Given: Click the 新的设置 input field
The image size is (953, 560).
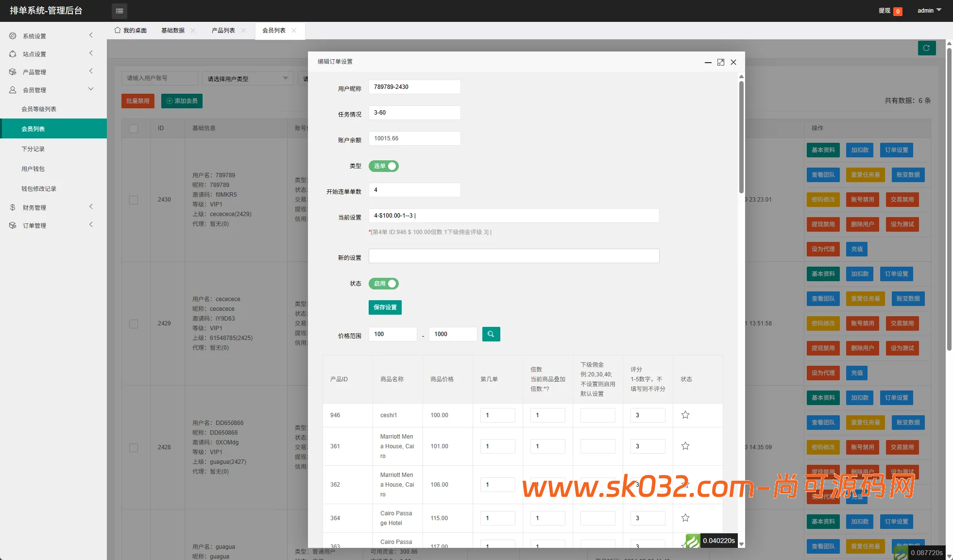Looking at the screenshot, I should [x=513, y=256].
